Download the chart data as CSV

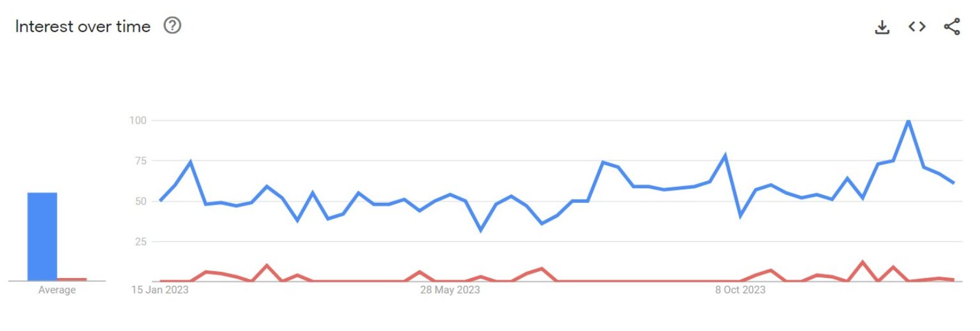point(882,27)
